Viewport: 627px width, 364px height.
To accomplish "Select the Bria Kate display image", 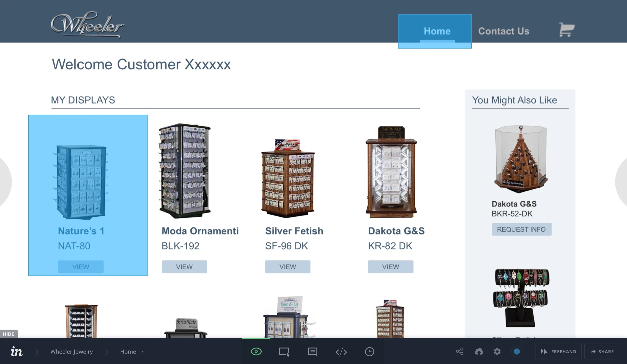I will pos(186,328).
